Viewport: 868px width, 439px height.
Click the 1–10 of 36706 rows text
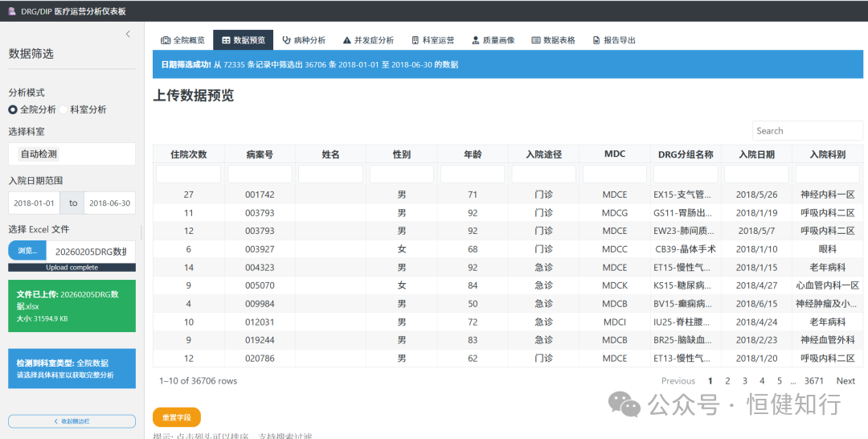coord(199,381)
